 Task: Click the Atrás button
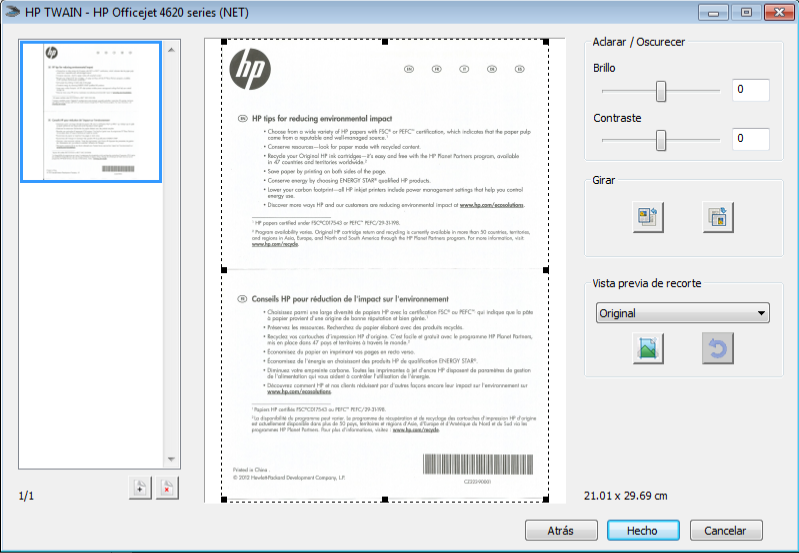click(561, 531)
